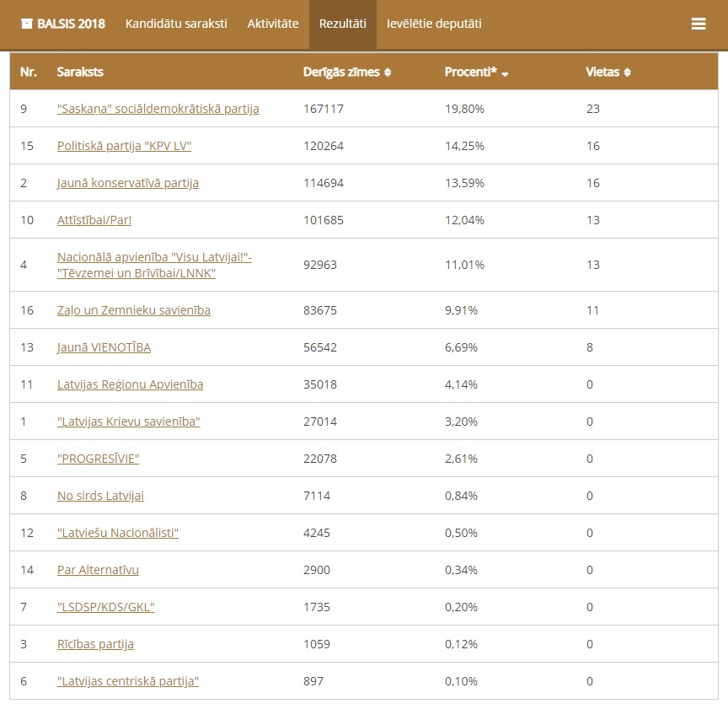
Task: Click the BALSIS 2018 ballot box logo
Action: 27,24
